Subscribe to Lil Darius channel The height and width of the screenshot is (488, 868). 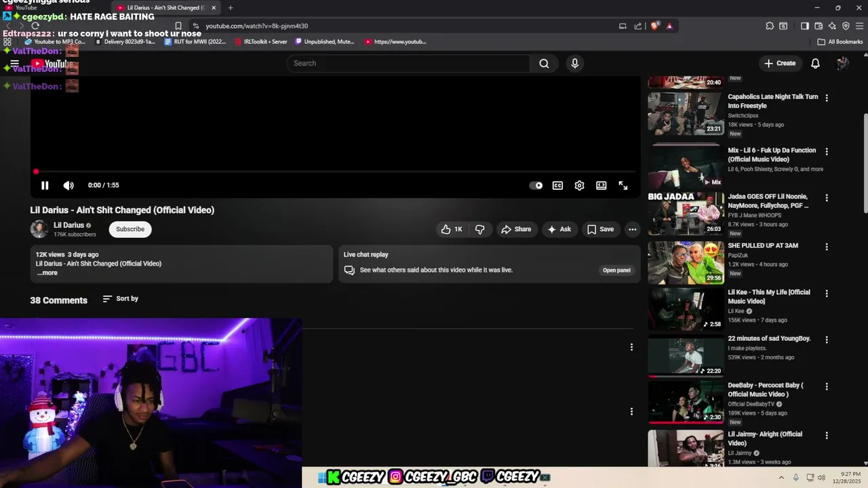[130, 229]
